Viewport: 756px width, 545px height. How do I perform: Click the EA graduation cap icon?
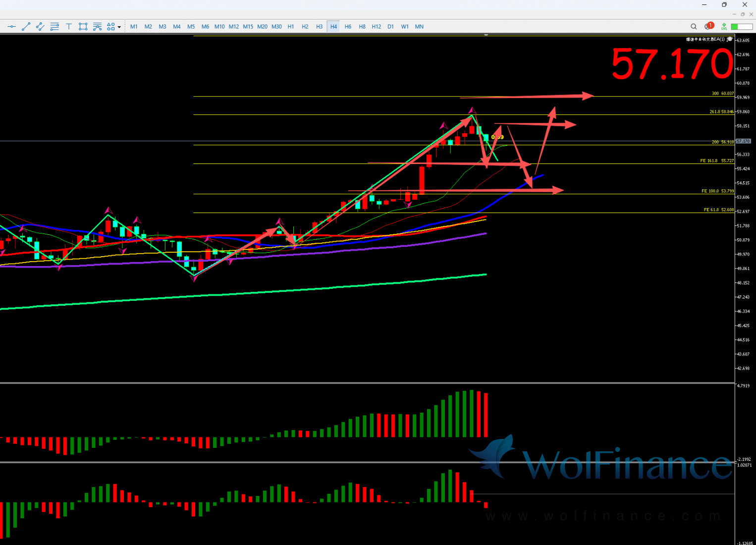point(730,39)
